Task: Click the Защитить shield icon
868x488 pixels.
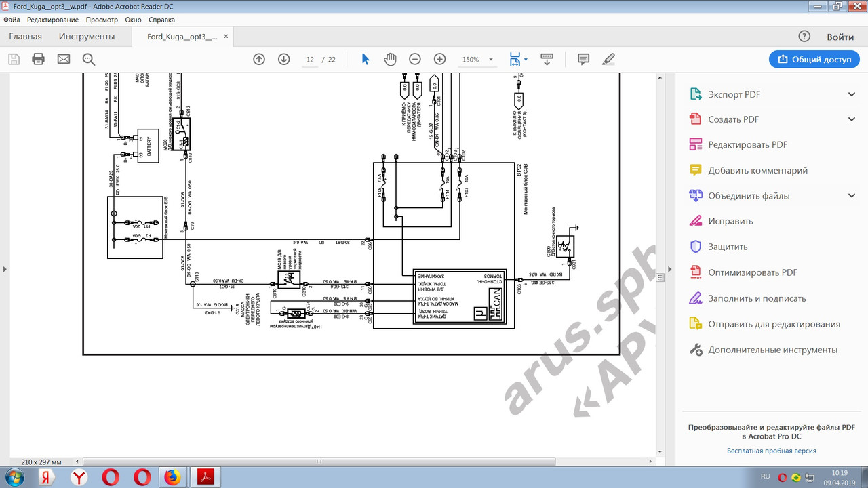Action: [x=695, y=247]
